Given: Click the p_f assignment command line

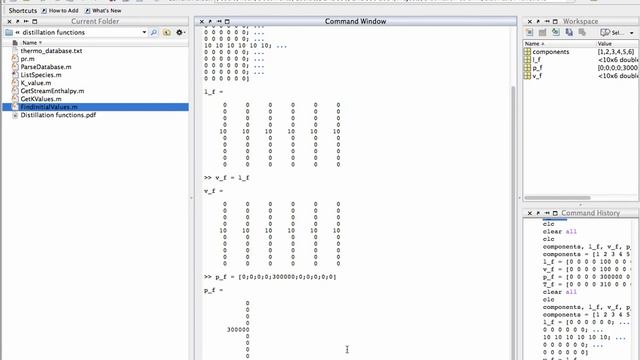Looking at the screenshot, I should (270, 277).
